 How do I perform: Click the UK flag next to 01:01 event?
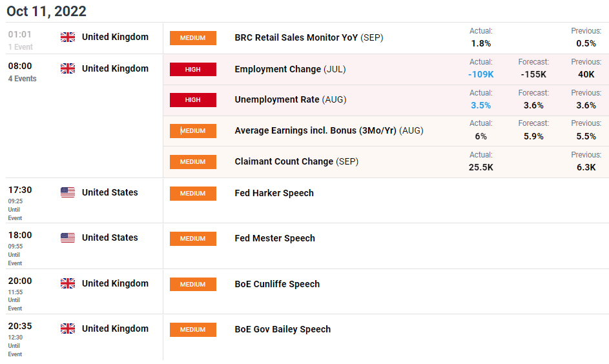click(68, 37)
